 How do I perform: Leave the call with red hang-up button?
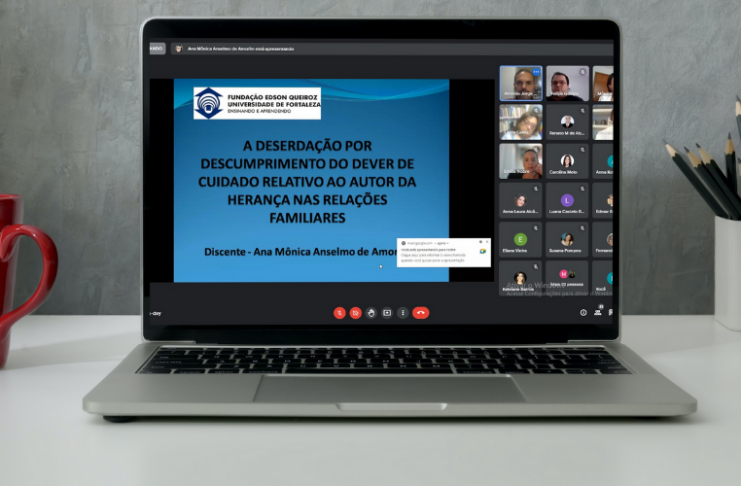pyautogui.click(x=421, y=313)
